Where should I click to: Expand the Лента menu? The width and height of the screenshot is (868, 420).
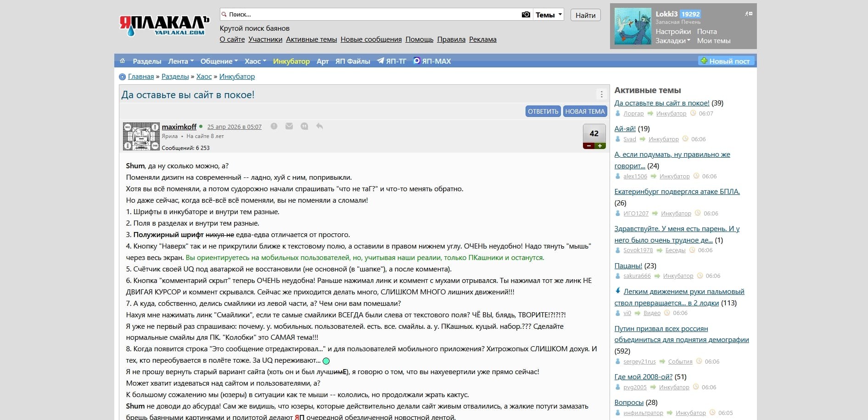click(x=180, y=61)
